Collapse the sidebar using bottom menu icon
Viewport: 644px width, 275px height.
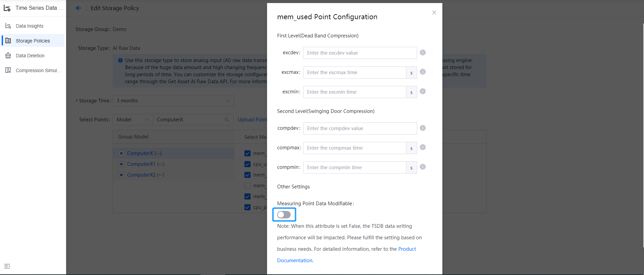point(7,266)
